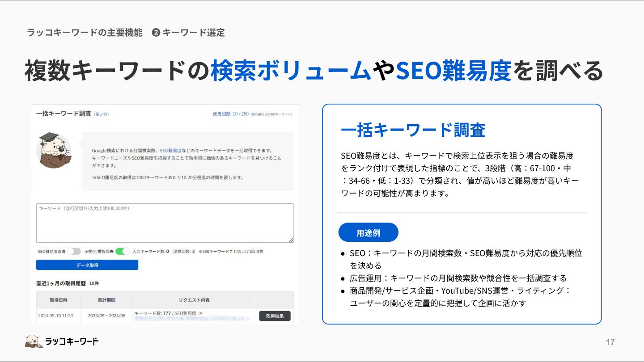Click the リクエスト内容 column header
The height and width of the screenshot is (362, 644).
pyautogui.click(x=194, y=300)
